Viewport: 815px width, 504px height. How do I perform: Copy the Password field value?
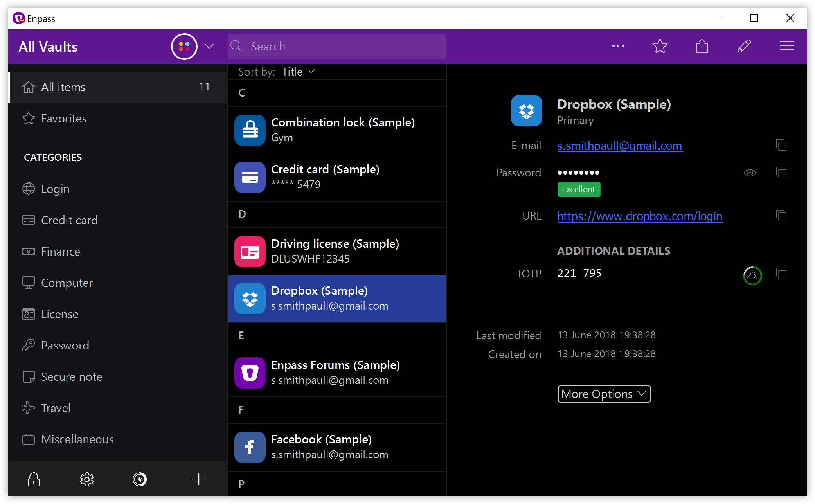(781, 173)
